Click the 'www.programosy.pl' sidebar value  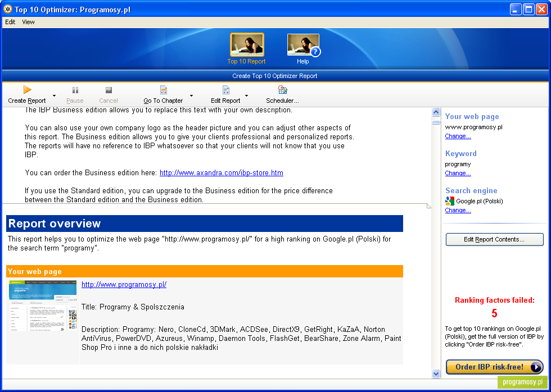click(x=473, y=127)
